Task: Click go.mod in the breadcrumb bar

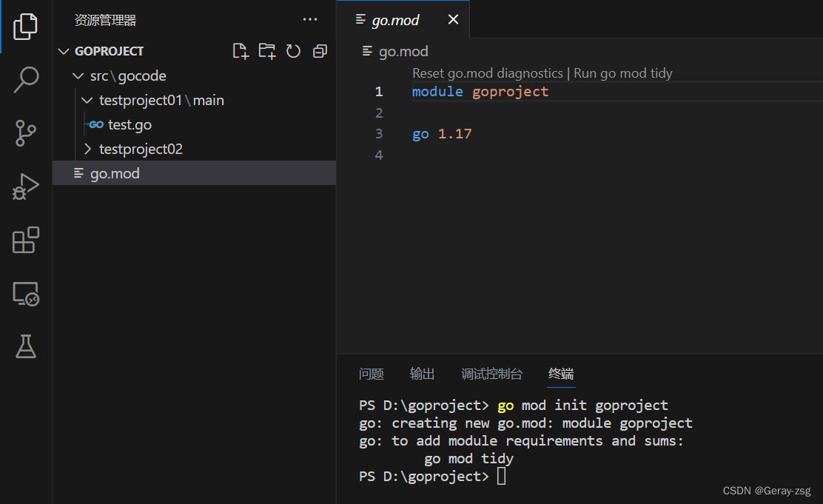Action: tap(403, 52)
